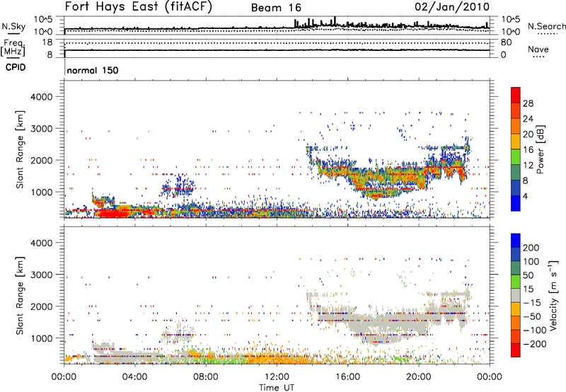Click the '04:00' time tick label

[x=134, y=377]
